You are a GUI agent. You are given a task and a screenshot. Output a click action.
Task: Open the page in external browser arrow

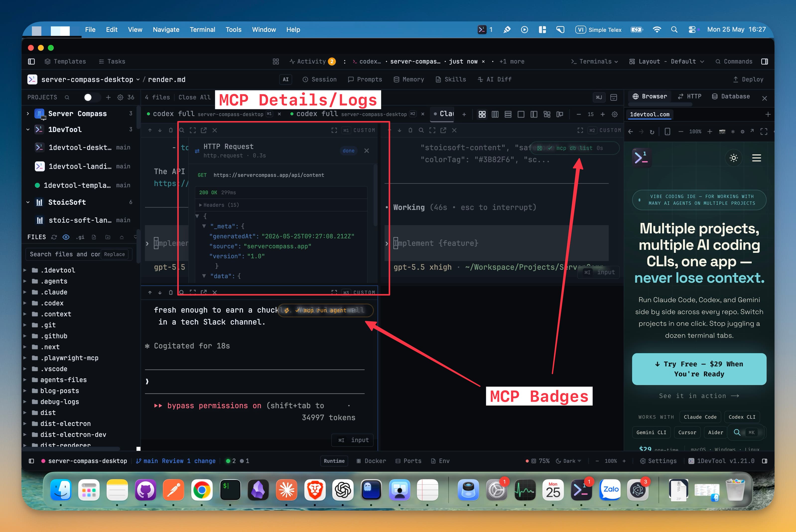pyautogui.click(x=752, y=131)
